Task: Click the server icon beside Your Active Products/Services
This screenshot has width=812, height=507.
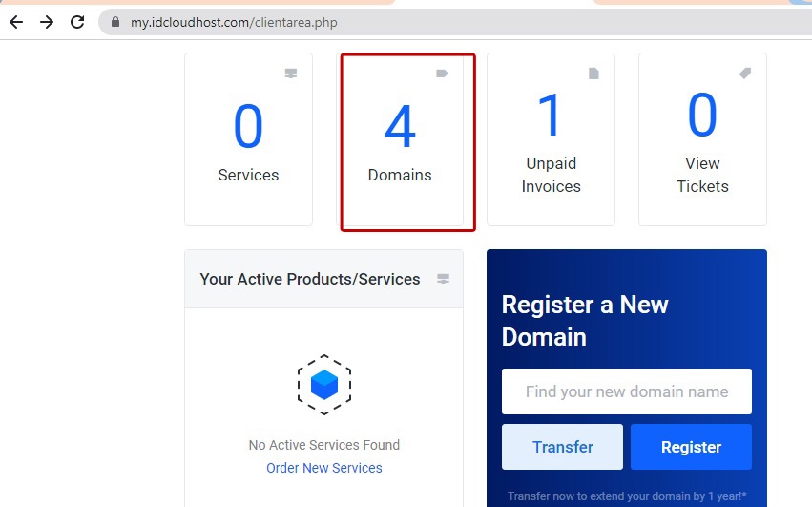Action: point(443,279)
